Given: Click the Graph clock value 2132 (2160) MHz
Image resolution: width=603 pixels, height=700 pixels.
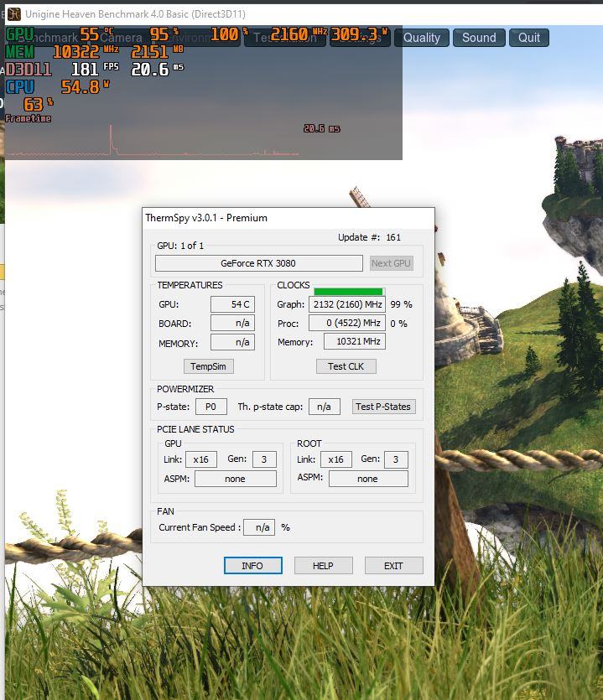Looking at the screenshot, I should pos(347,304).
